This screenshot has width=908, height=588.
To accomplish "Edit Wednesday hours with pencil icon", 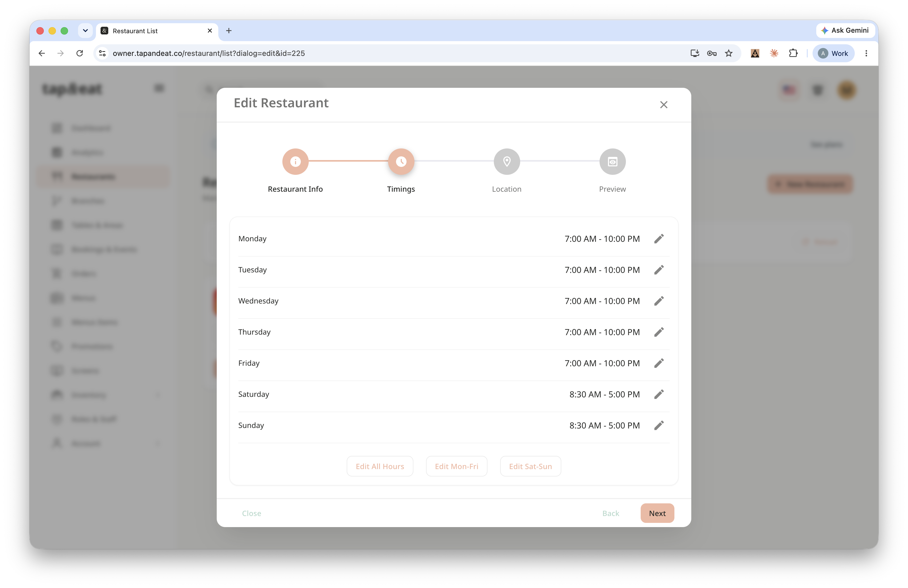I will (659, 301).
